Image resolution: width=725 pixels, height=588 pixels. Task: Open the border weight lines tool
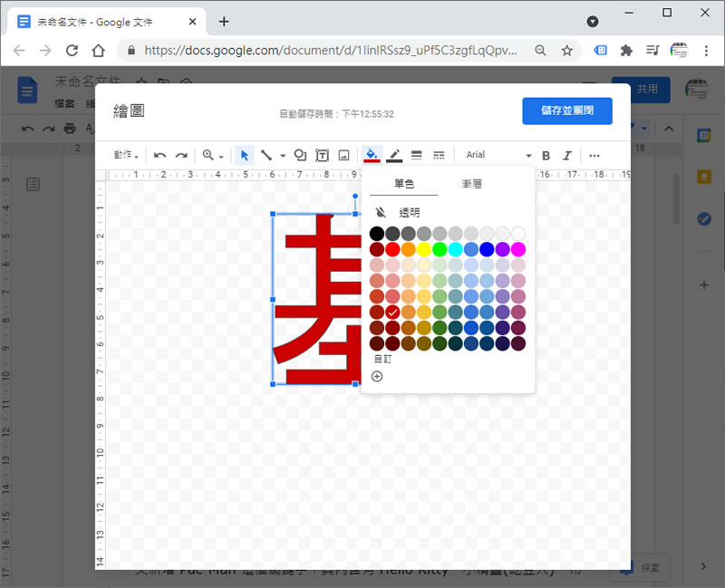pyautogui.click(x=416, y=155)
